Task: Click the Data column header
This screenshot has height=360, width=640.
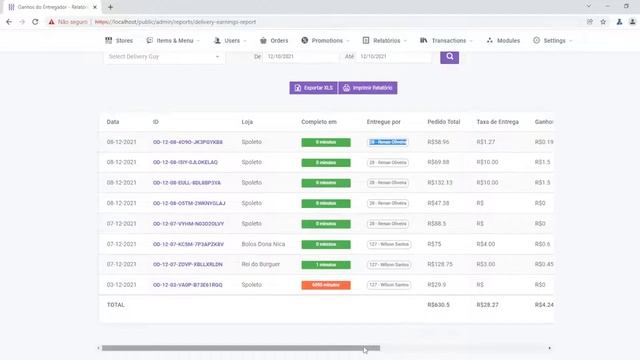Action: [113, 122]
